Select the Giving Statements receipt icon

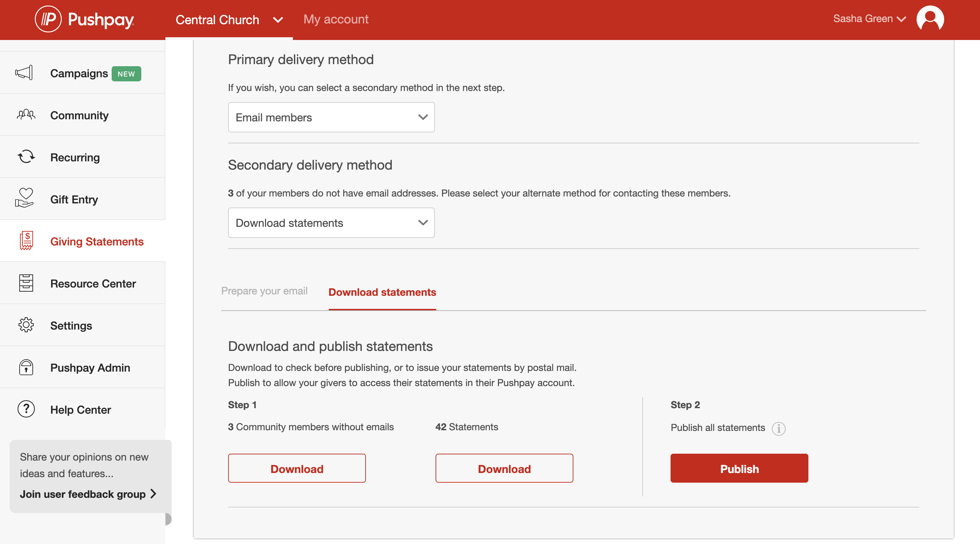click(x=25, y=241)
